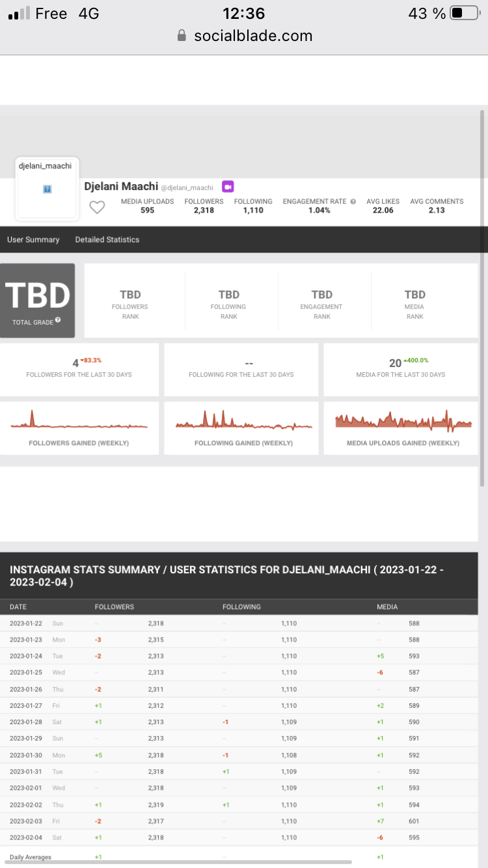Tap the total grade help icon
Viewport: 488px width, 868px height.
[x=58, y=320]
